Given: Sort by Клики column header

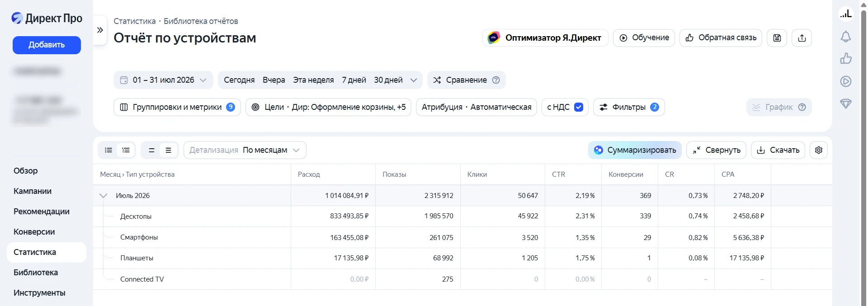Looking at the screenshot, I should [477, 174].
